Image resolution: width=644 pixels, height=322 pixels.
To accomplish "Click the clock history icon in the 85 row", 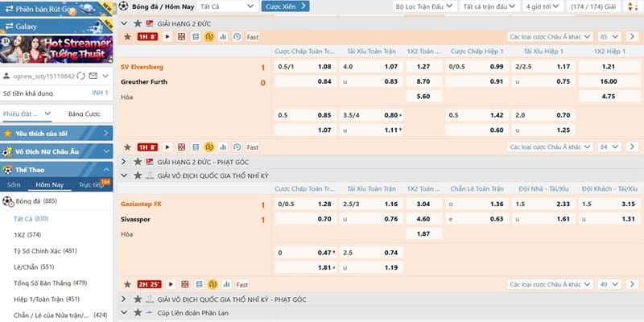I will point(237,37).
